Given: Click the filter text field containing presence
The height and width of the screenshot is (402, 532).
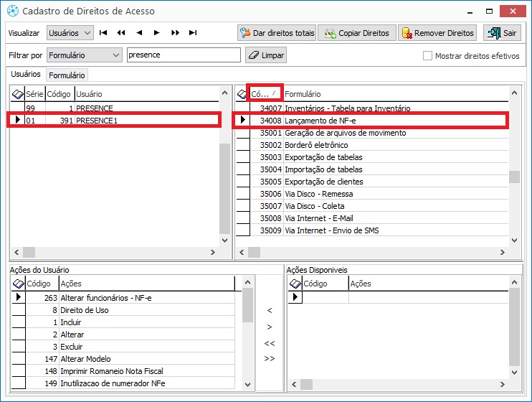Looking at the screenshot, I should click(184, 55).
